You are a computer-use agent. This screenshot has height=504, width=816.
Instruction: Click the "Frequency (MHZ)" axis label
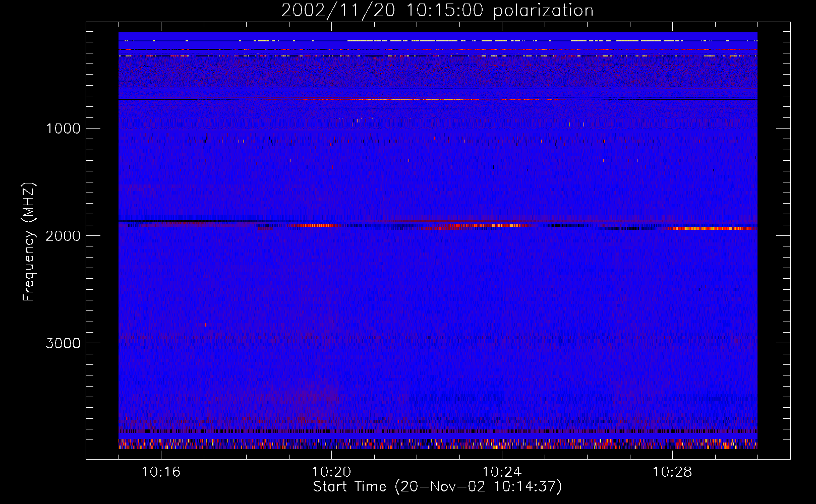click(x=29, y=242)
